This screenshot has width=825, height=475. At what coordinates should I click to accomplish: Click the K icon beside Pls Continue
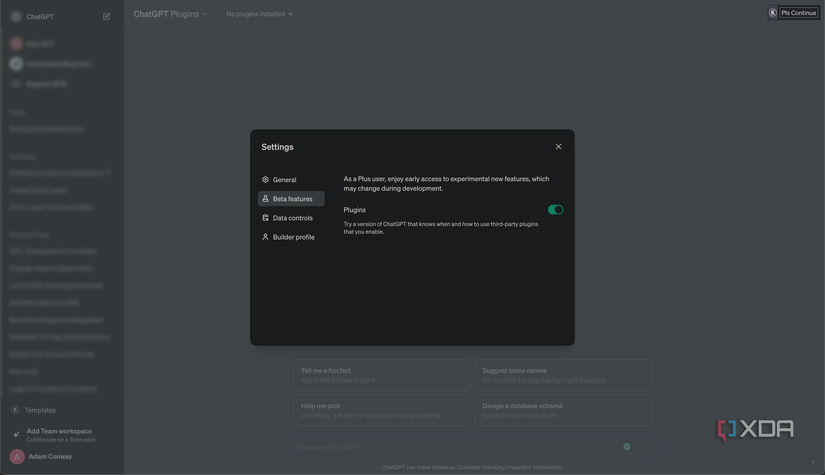[x=772, y=13]
